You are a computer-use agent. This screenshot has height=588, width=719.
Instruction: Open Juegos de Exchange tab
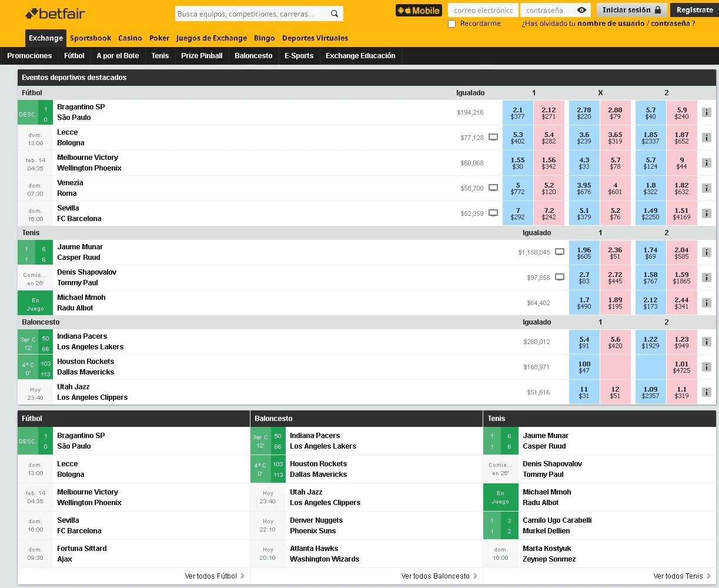[x=212, y=38]
